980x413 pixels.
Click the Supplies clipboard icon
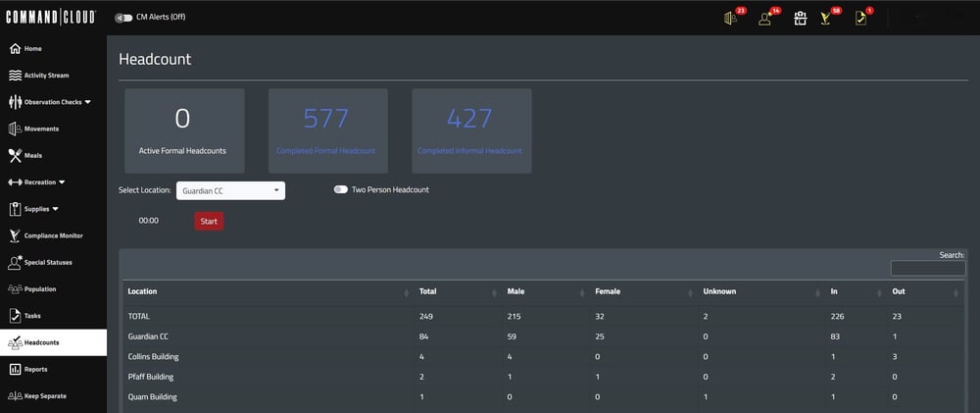16,209
